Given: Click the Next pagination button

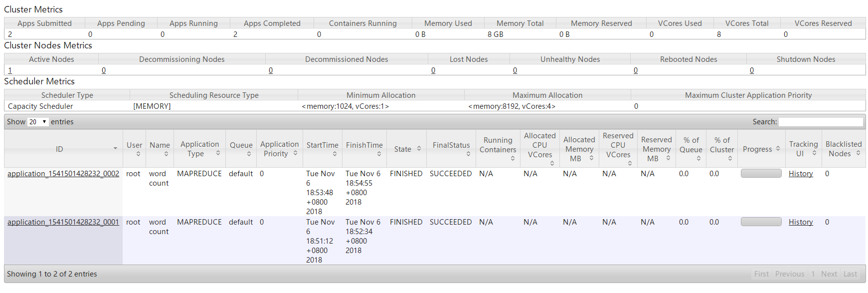Looking at the screenshot, I should pyautogui.click(x=829, y=274).
